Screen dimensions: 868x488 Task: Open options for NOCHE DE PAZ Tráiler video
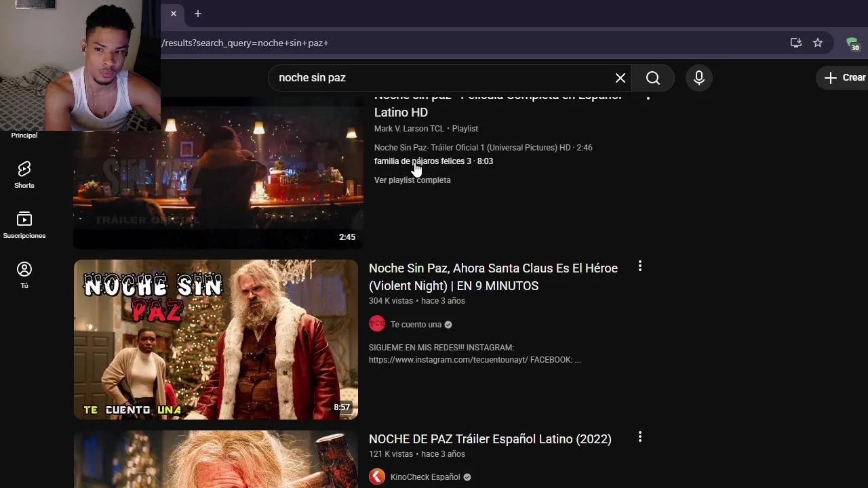[639, 437]
